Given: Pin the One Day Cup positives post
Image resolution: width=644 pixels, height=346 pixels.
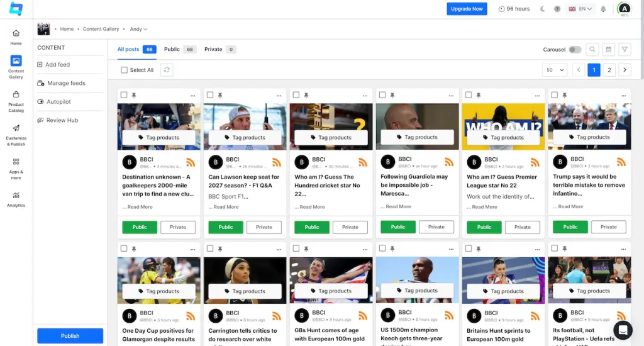Looking at the screenshot, I should click(x=134, y=248).
